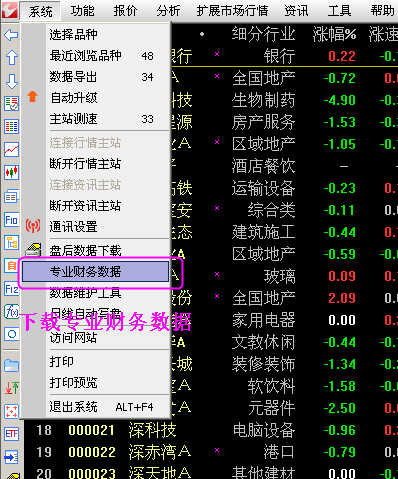This screenshot has width=398, height=479.
Task: Select 专业财务数据 menu entry
Action: point(96,272)
